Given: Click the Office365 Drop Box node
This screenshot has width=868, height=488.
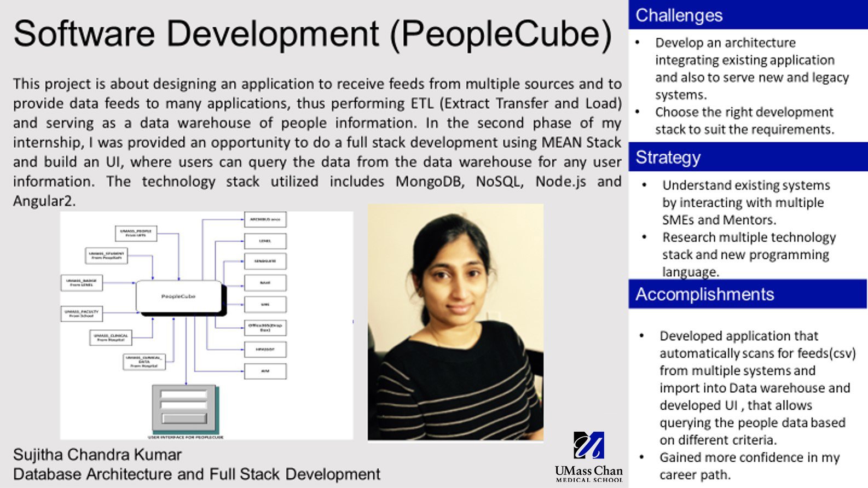Looking at the screenshot, I should [x=265, y=328].
